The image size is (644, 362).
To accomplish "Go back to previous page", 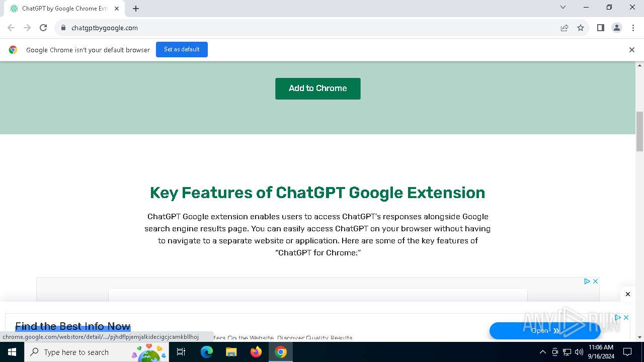I will (x=11, y=28).
